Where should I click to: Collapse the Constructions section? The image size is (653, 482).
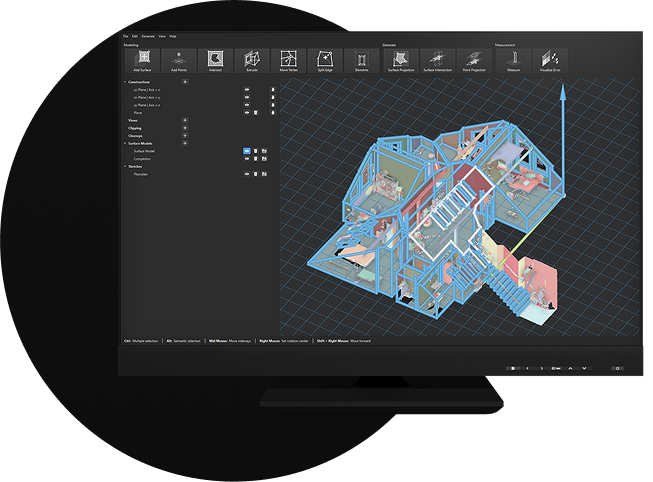click(x=125, y=82)
